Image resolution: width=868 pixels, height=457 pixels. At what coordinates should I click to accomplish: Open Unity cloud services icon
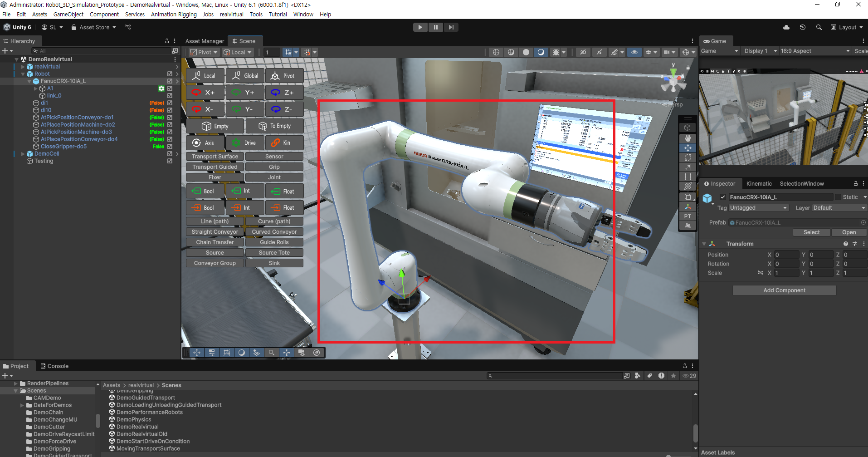point(786,27)
